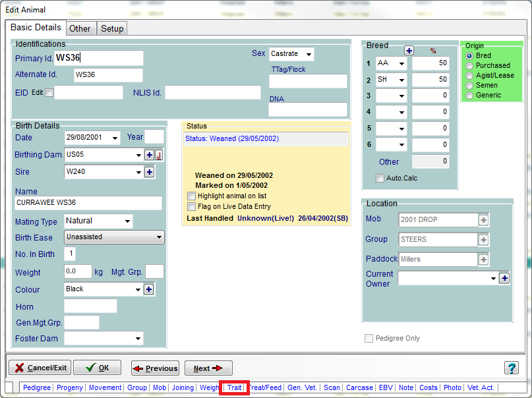Click the plus icon next to Birthing Dam

coord(149,155)
